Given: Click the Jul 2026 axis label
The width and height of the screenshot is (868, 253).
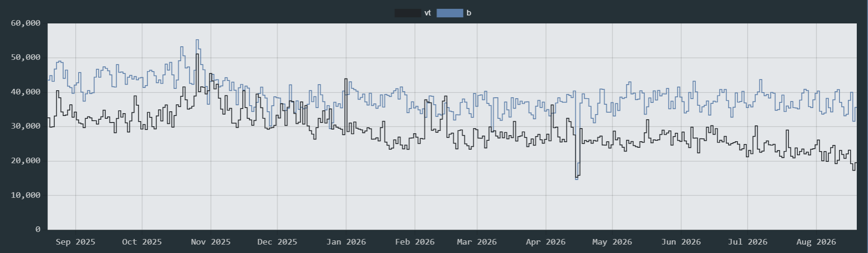Looking at the screenshot, I should pyautogui.click(x=747, y=242).
